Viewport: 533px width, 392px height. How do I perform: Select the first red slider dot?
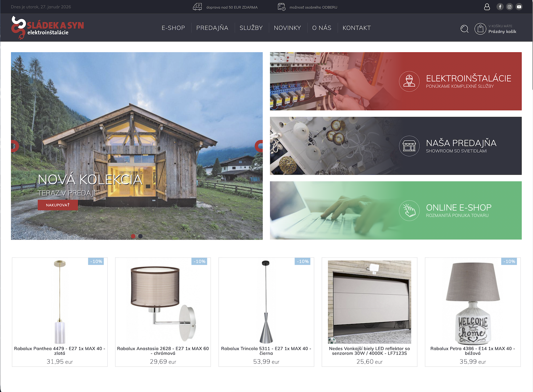133,236
